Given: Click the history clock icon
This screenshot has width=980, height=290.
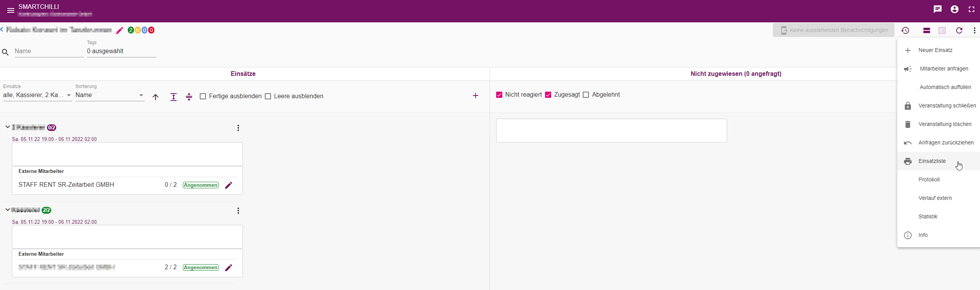Looking at the screenshot, I should tap(905, 30).
